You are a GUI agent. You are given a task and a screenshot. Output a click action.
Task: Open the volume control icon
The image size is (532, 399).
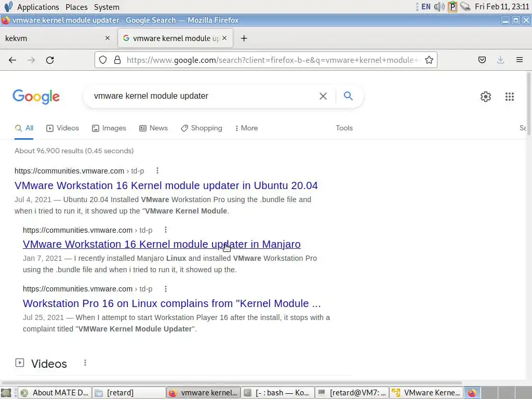[440, 7]
